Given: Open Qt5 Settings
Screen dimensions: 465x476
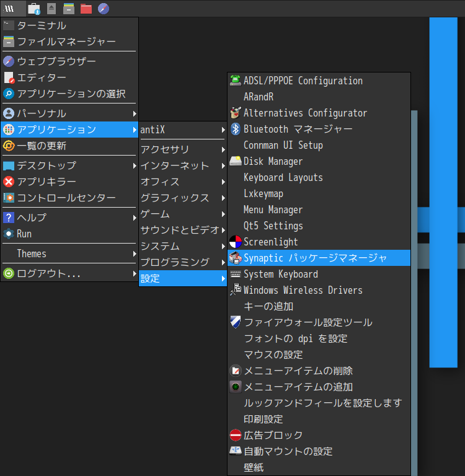Looking at the screenshot, I should (319, 226).
